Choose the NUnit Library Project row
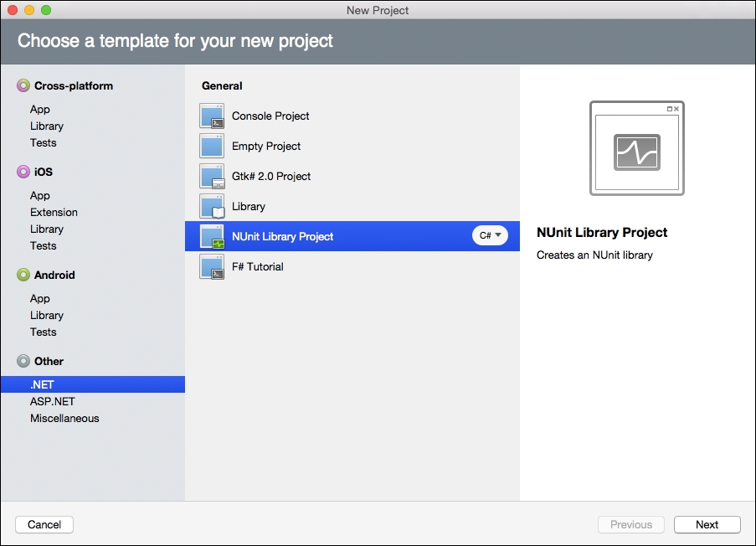Image resolution: width=756 pixels, height=546 pixels. click(x=352, y=236)
